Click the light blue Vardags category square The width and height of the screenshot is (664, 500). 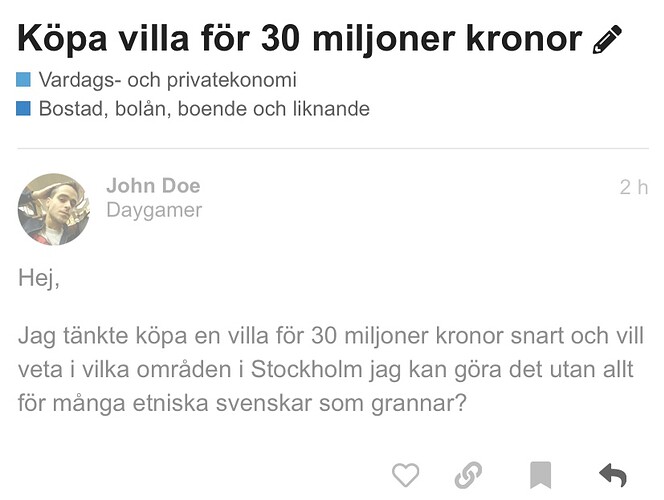click(25, 80)
